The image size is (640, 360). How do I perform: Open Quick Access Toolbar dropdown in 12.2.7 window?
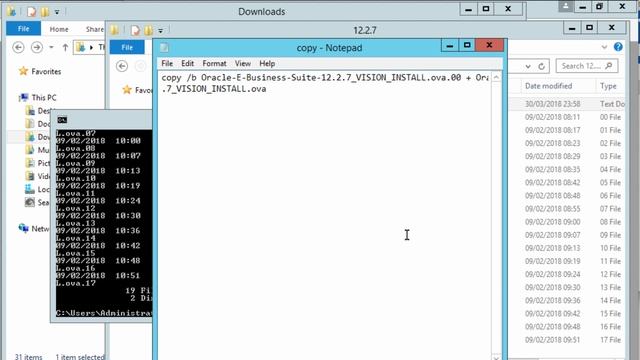coord(160,31)
